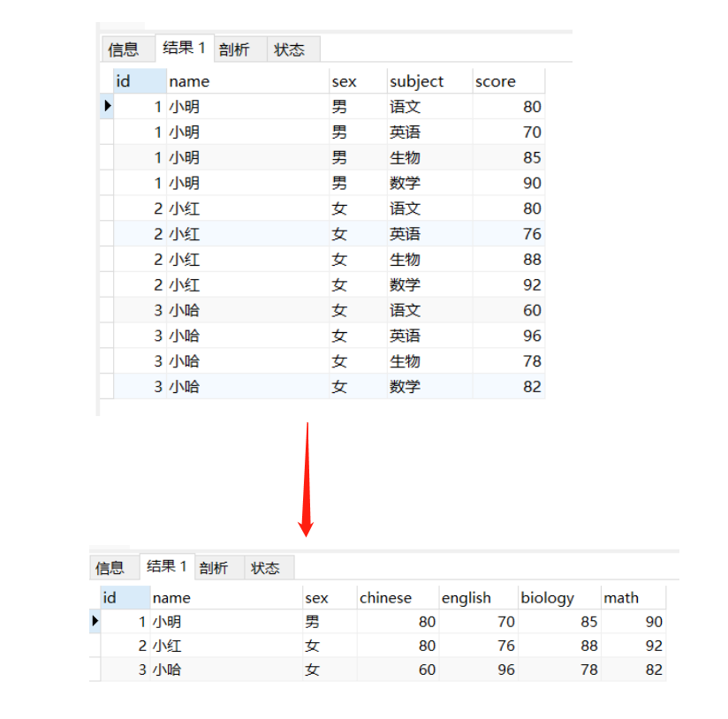This screenshot has height=719, width=728.
Task: Open the 状态 tab in upper panel
Action: point(293,49)
